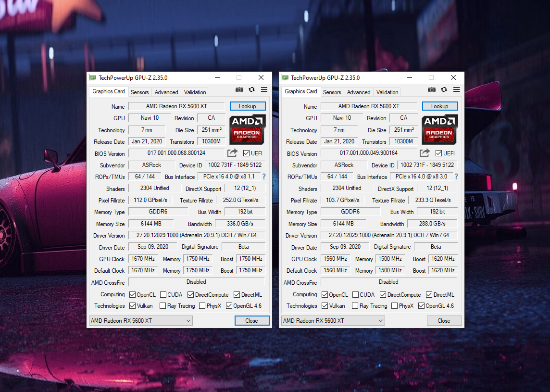Screen dimensions: 550x392
Task: Toggle DirectML checkbox in left window
Action: coord(237,294)
